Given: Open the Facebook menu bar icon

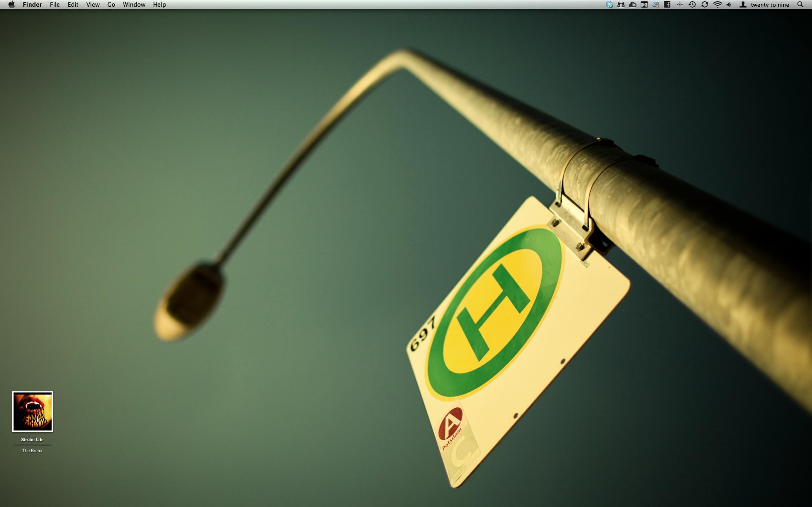Looking at the screenshot, I should tap(667, 5).
